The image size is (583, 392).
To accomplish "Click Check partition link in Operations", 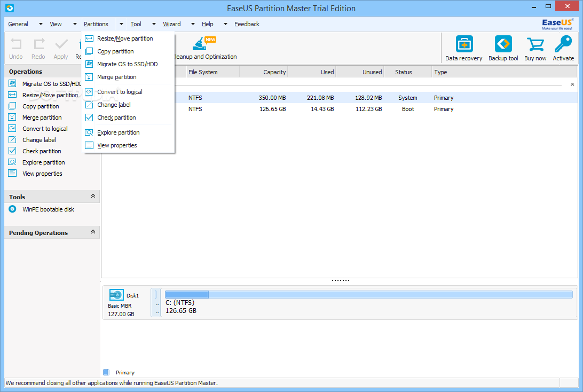I will point(42,151).
